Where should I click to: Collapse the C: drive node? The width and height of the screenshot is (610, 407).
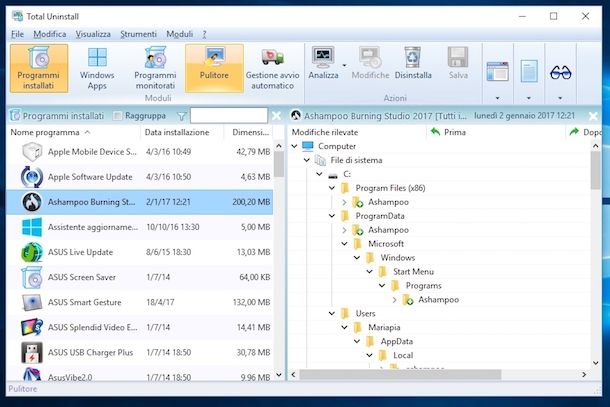pyautogui.click(x=319, y=174)
